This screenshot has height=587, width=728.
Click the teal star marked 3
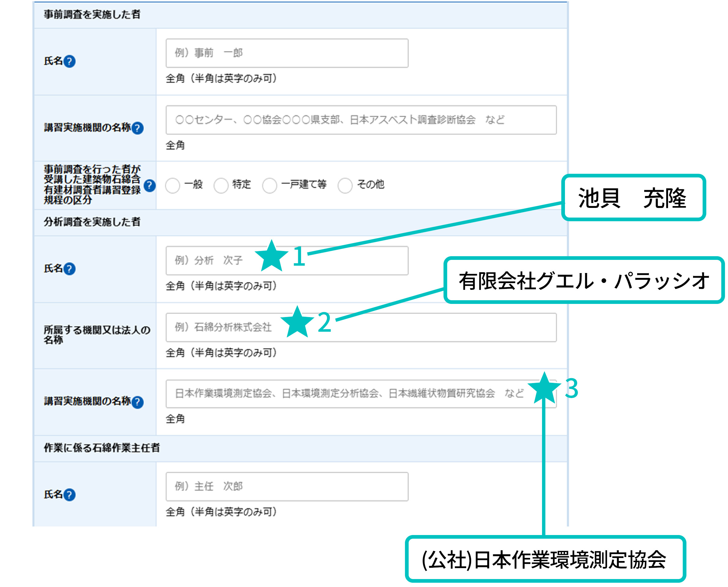[544, 389]
